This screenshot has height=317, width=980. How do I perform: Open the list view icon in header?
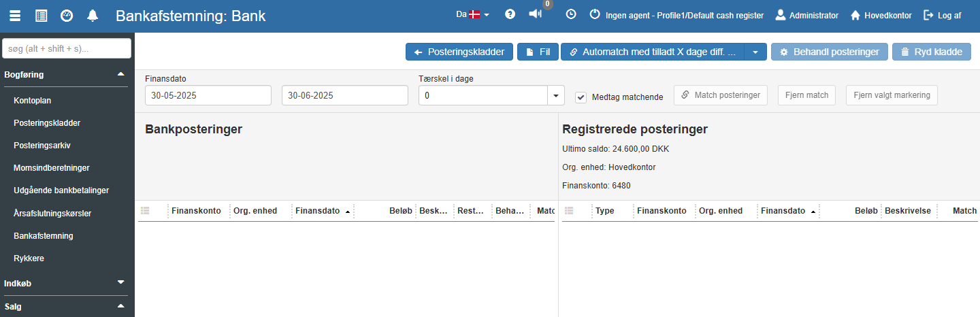tap(41, 15)
